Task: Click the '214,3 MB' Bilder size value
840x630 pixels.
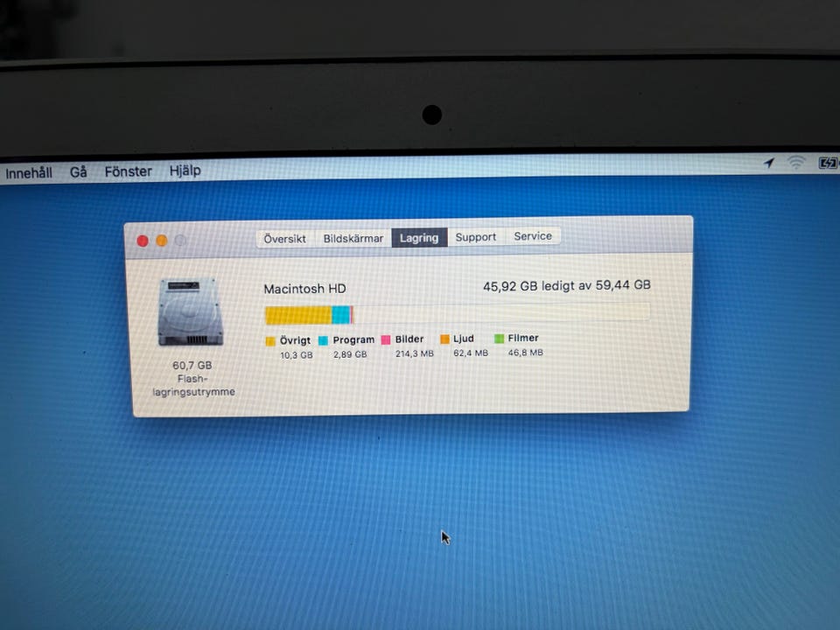Action: coord(415,353)
